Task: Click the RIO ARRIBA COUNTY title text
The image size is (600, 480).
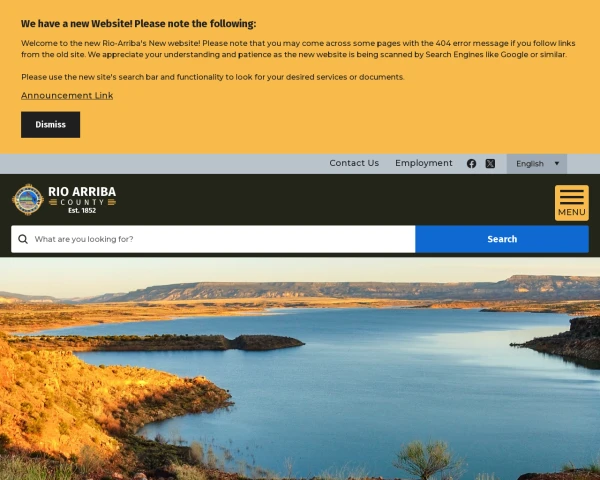Action: [82, 196]
